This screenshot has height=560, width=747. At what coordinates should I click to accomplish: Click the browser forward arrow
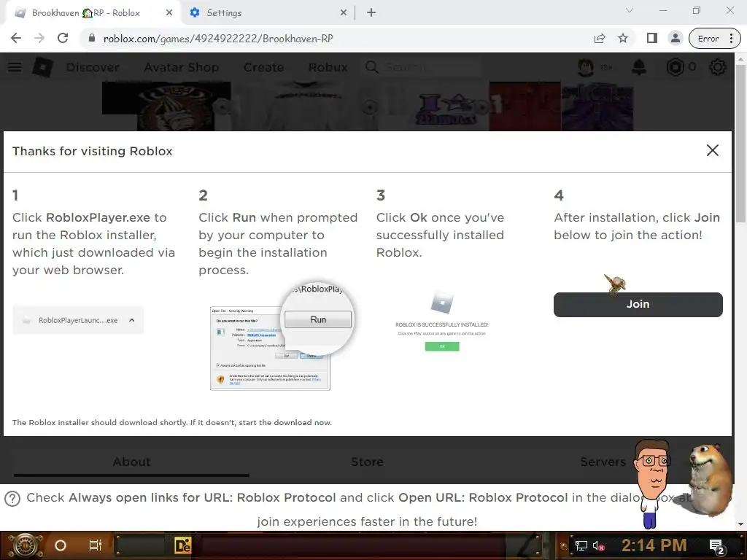39,39
